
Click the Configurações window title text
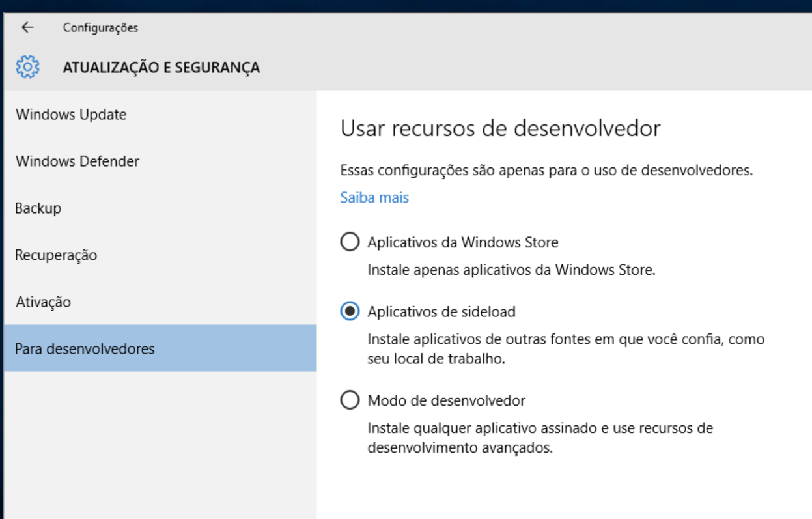[x=100, y=27]
